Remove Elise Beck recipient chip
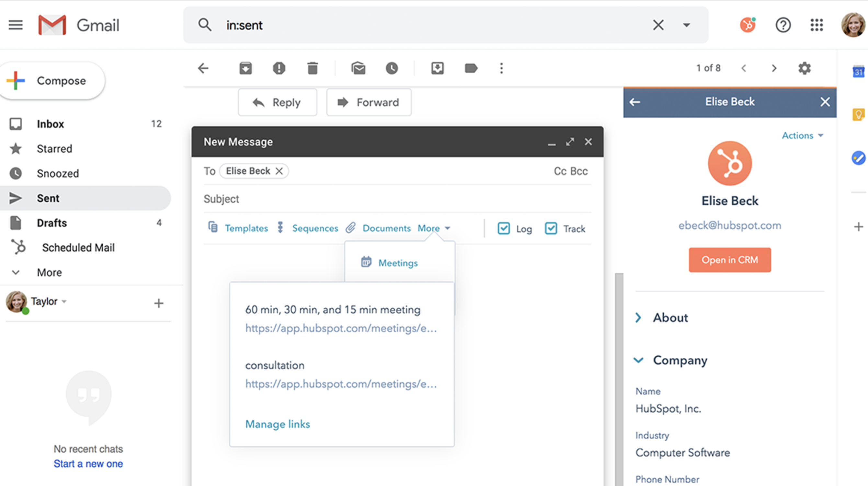Screen dimensions: 868x486 [x=279, y=171]
